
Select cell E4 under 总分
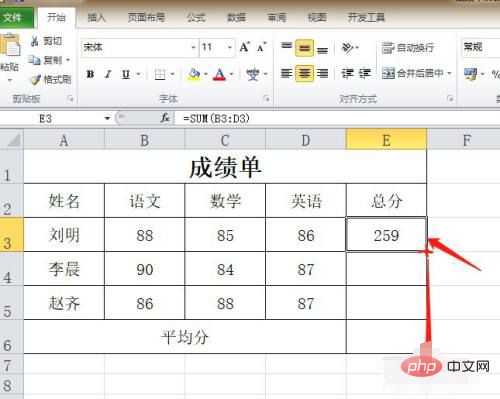point(386,269)
